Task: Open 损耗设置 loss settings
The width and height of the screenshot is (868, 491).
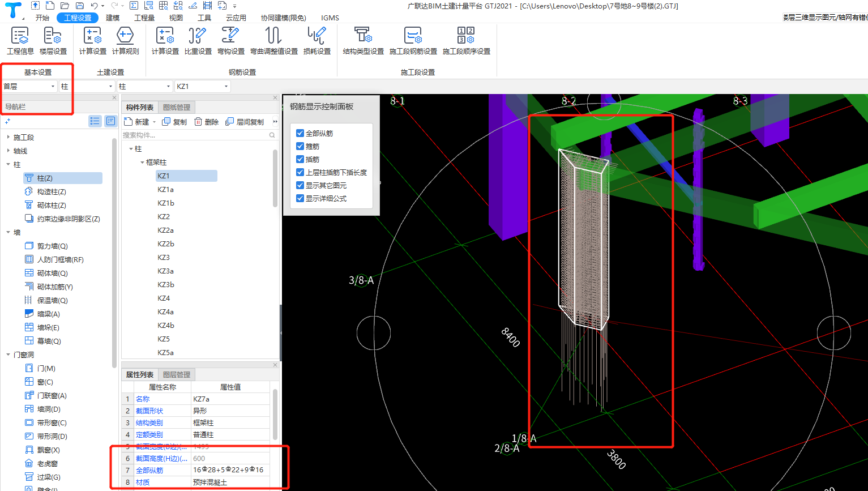Action: tap(317, 41)
